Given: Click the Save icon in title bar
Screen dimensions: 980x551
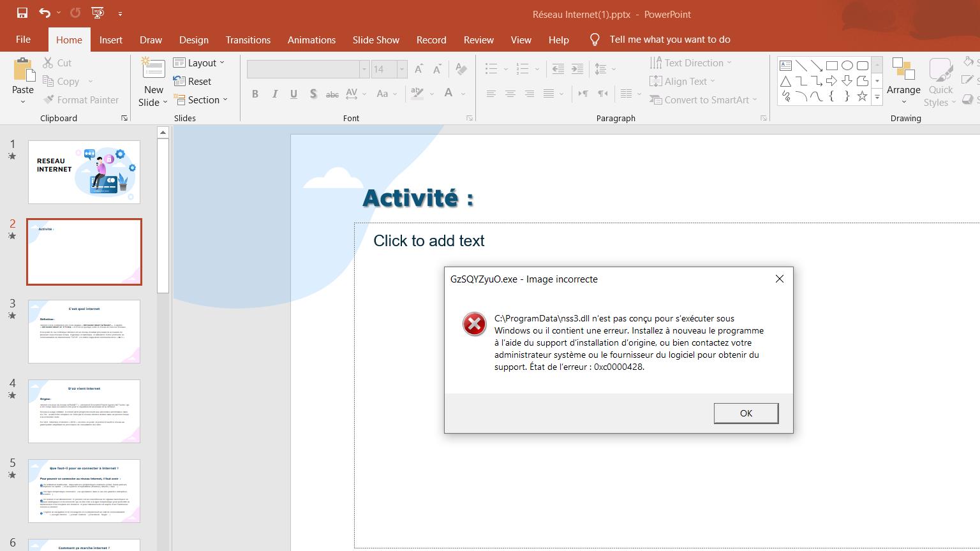Looking at the screenshot, I should (22, 13).
